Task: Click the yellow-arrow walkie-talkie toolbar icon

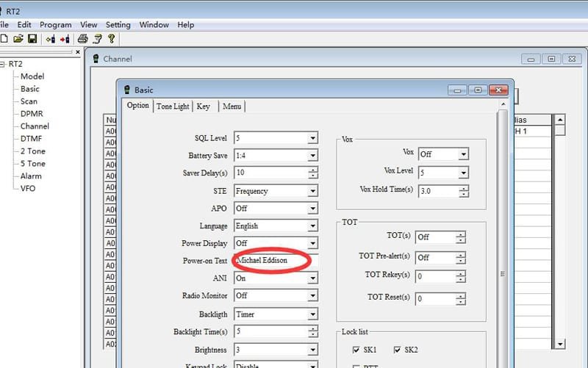Action: 51,39
